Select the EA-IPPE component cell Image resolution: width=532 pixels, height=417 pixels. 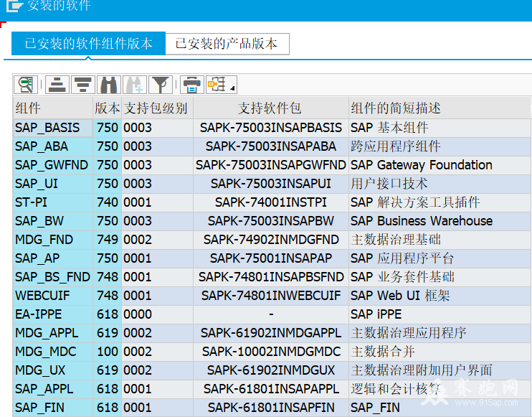click(x=53, y=314)
